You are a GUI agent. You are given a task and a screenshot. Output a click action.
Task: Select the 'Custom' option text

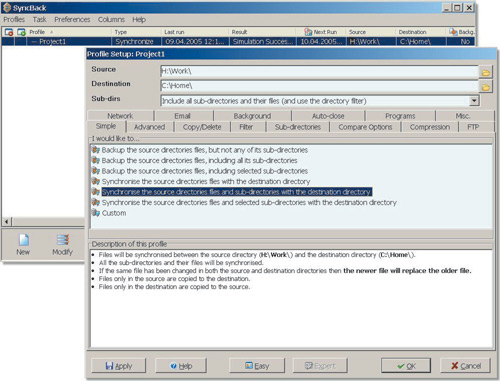114,213
